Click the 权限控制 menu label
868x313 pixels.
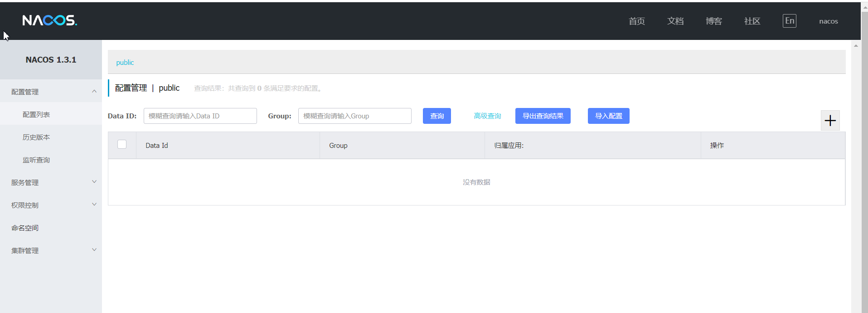click(25, 205)
